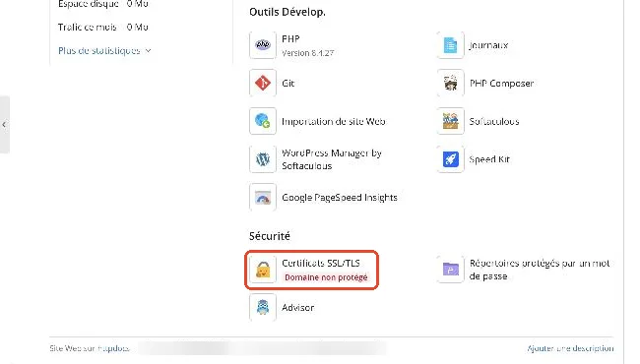Click Importation de site Web label
Screen dimensions: 640x364
334,121
